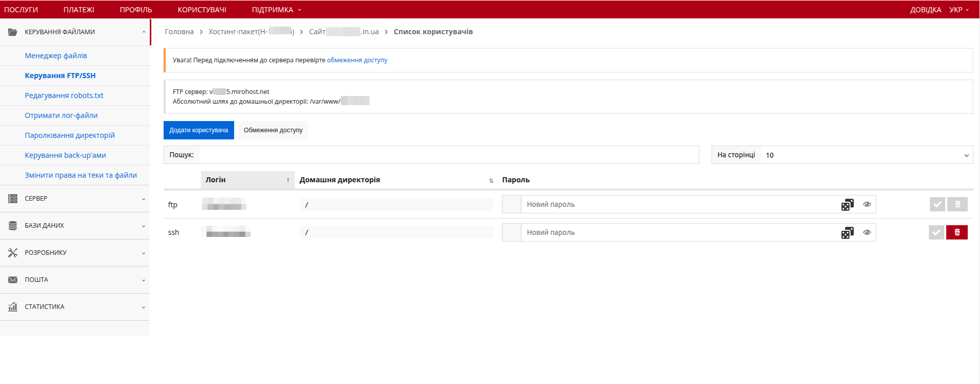Go to Сайт breadcrumb

(344, 32)
